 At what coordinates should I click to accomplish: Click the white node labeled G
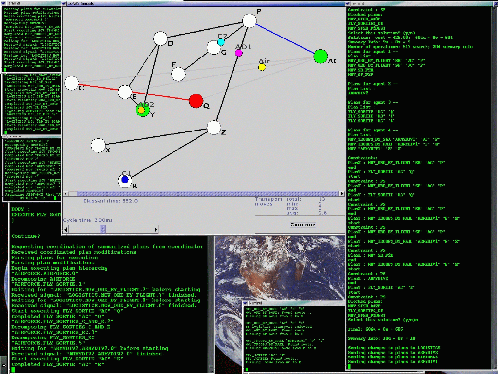[214, 48]
